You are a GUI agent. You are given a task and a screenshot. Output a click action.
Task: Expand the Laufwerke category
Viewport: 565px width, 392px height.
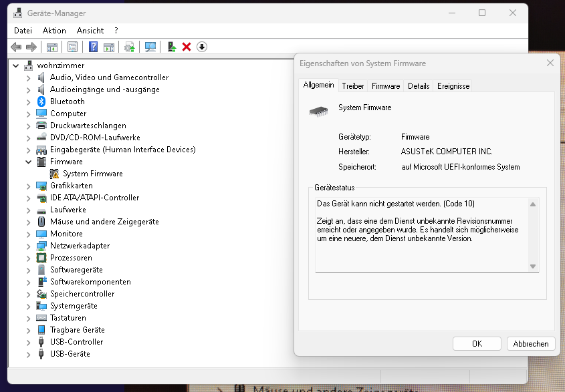[29, 210]
